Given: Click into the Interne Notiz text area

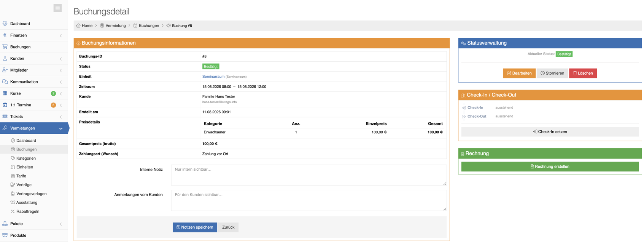Looking at the screenshot, I should click(x=309, y=175).
